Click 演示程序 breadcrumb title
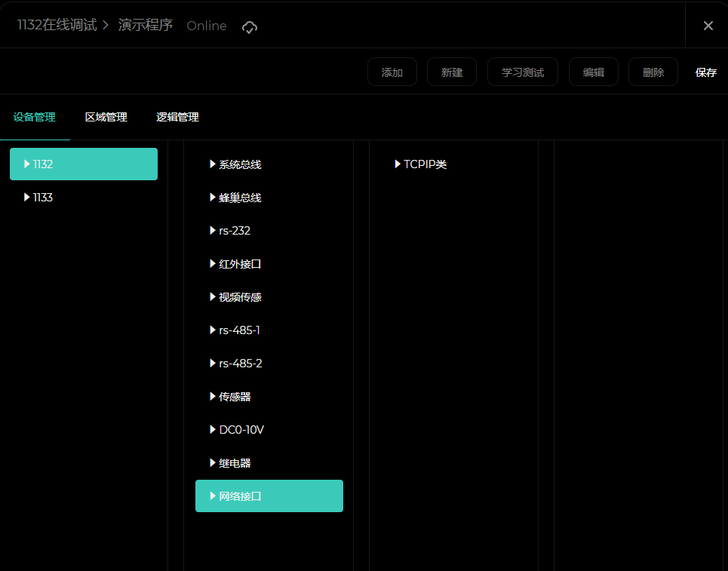The image size is (728, 571). 146,25
